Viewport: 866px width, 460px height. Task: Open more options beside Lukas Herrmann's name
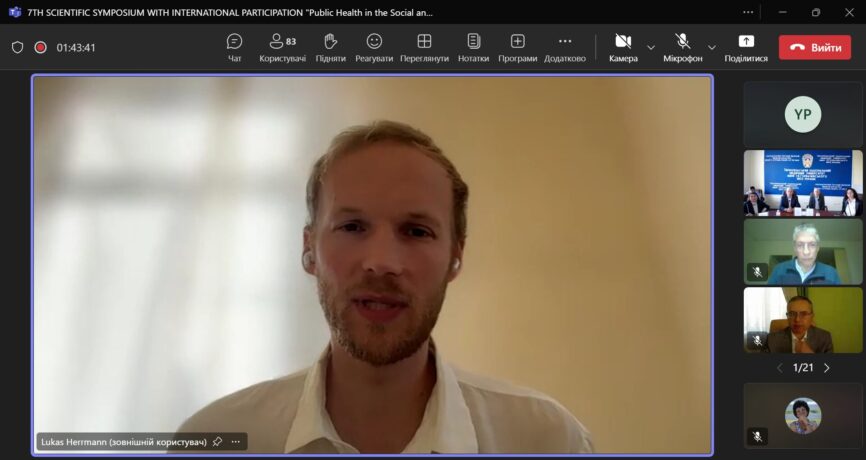coord(236,441)
